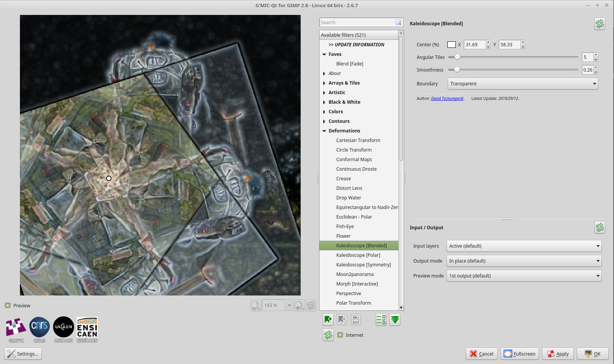Viewport: 614px width, 364px height.
Task: Select the Kaleidoscope [Polar] filter
Action: 358,255
